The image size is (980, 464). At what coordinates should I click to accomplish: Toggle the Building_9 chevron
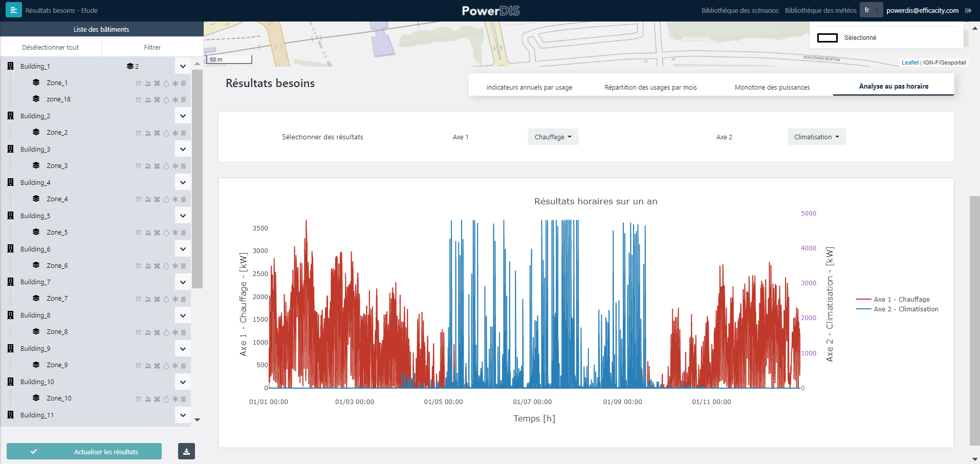click(183, 348)
